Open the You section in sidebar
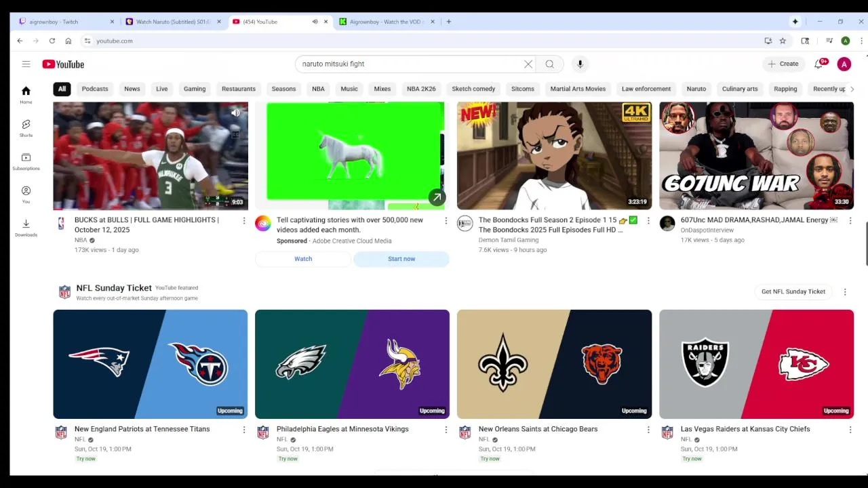This screenshot has height=488, width=868. point(26,195)
